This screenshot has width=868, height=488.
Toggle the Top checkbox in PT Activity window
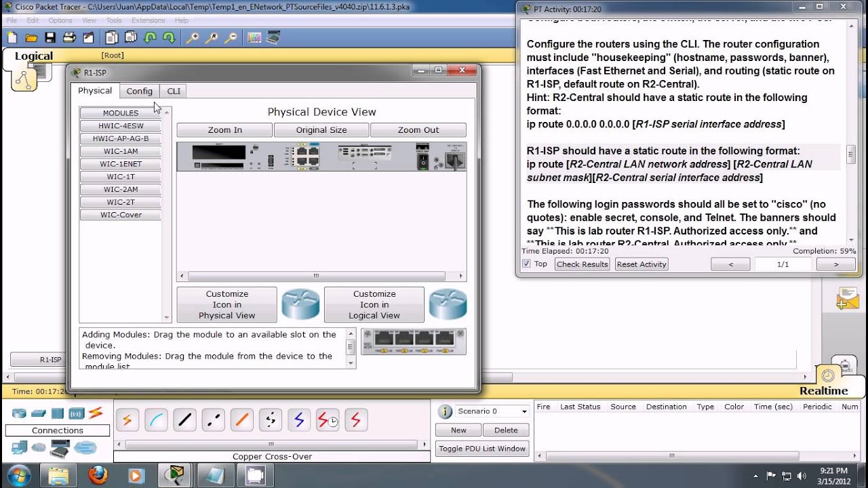pos(526,264)
